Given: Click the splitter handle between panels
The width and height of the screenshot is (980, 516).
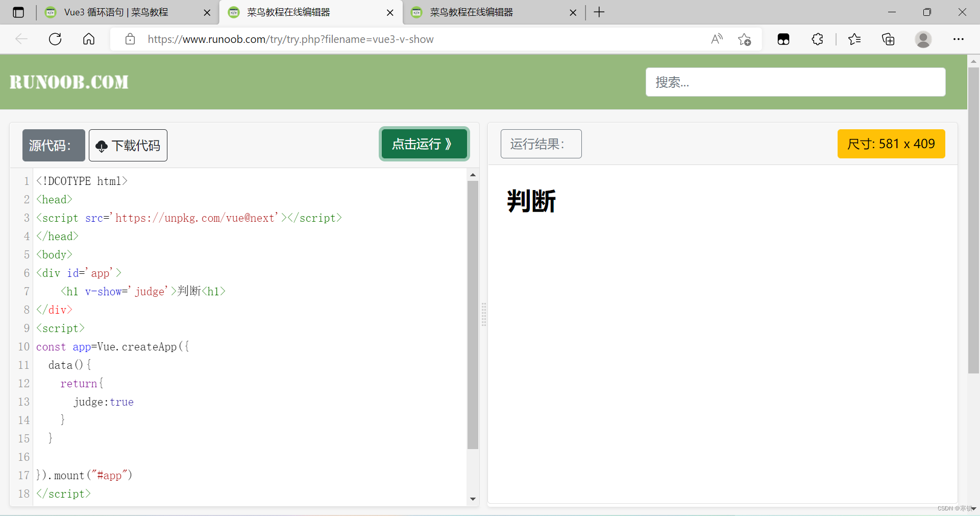Looking at the screenshot, I should point(484,314).
